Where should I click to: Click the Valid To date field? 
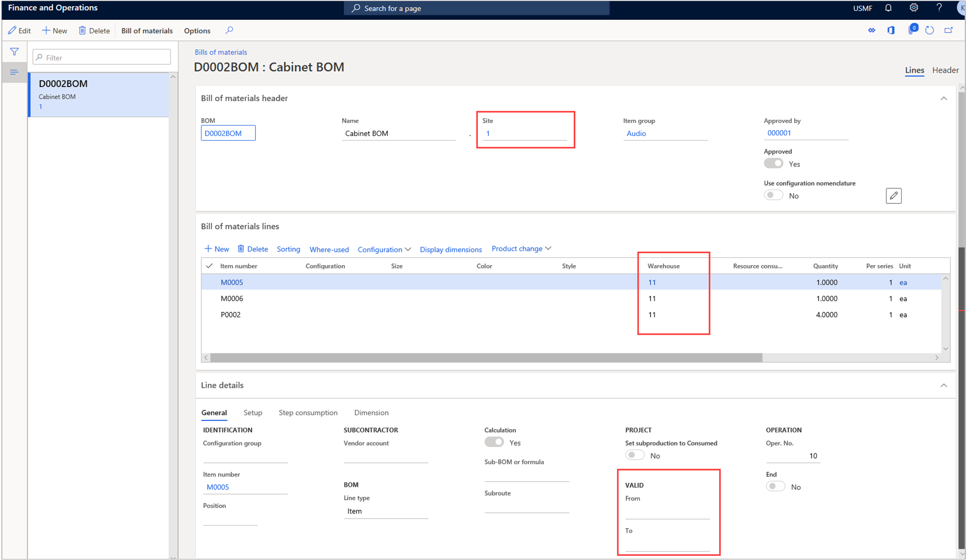click(x=667, y=544)
